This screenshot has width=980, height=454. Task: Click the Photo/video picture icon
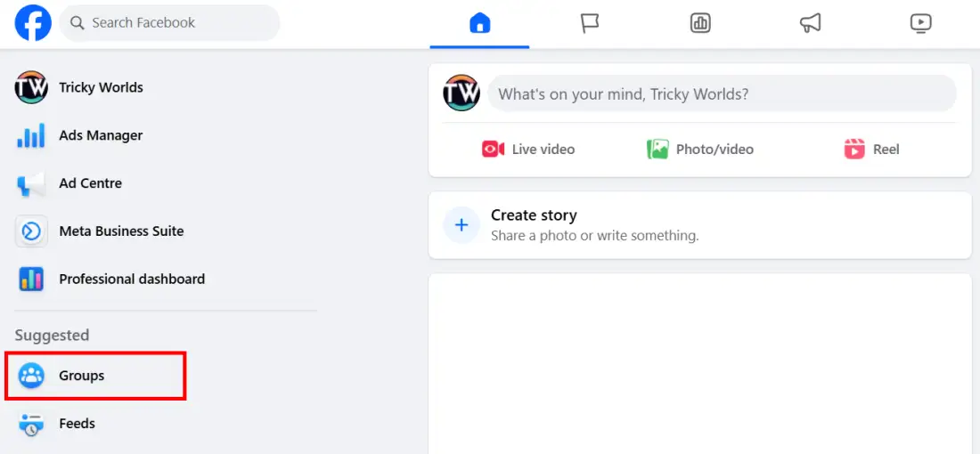(657, 150)
